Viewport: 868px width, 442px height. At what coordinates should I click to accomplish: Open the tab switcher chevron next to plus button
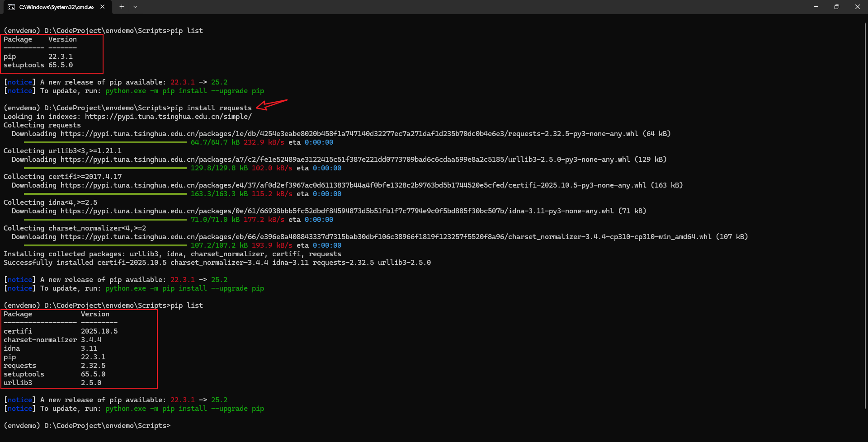(135, 7)
